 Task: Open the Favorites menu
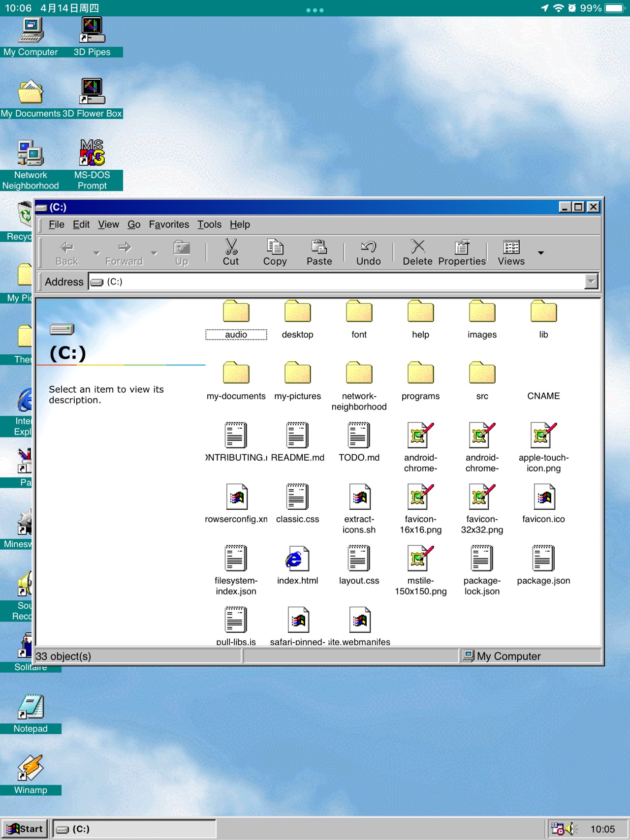(169, 224)
